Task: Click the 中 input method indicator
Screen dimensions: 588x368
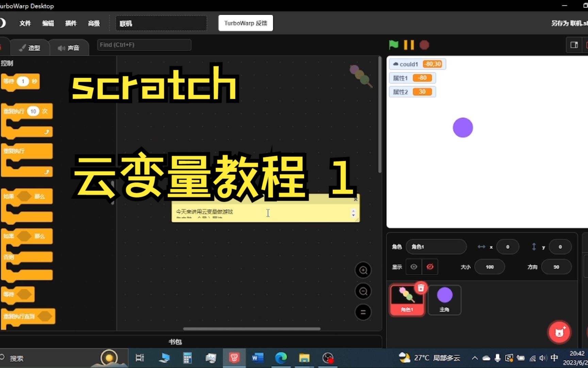Action: tap(554, 358)
